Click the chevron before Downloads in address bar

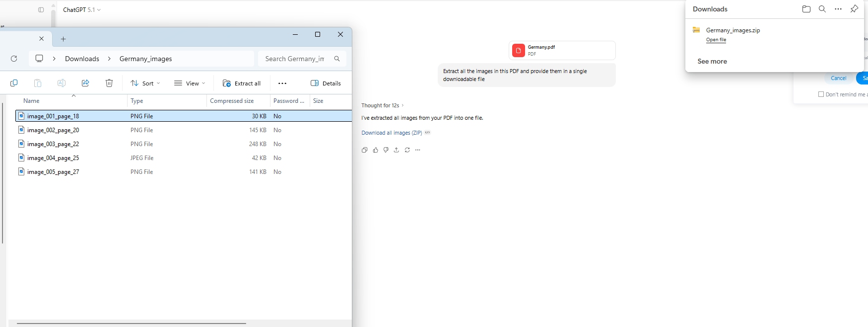click(54, 59)
